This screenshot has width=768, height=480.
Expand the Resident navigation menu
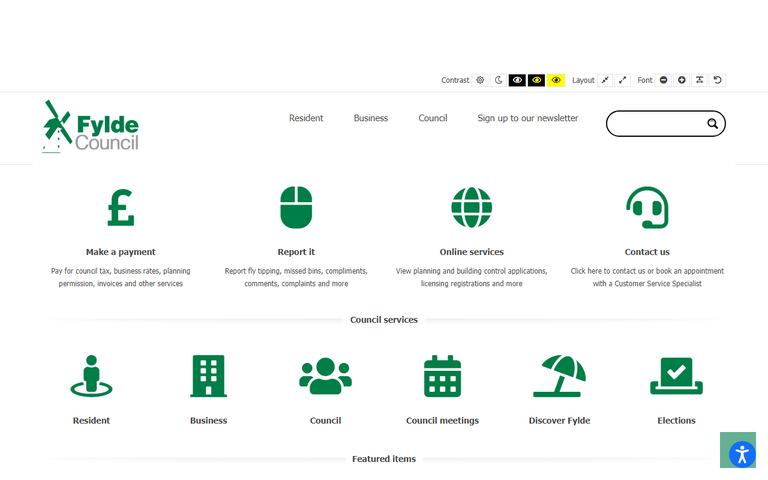(x=306, y=118)
